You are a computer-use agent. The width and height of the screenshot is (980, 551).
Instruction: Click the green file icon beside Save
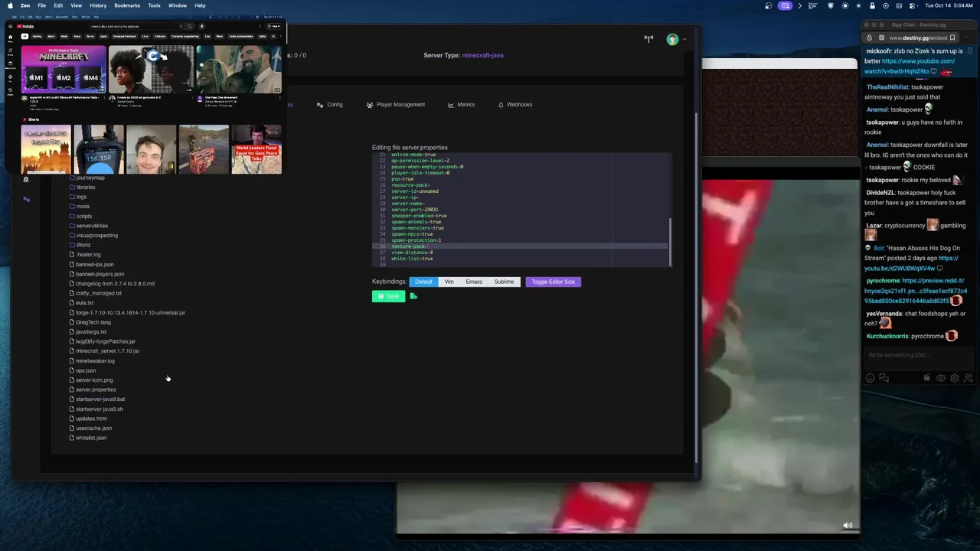(x=413, y=296)
